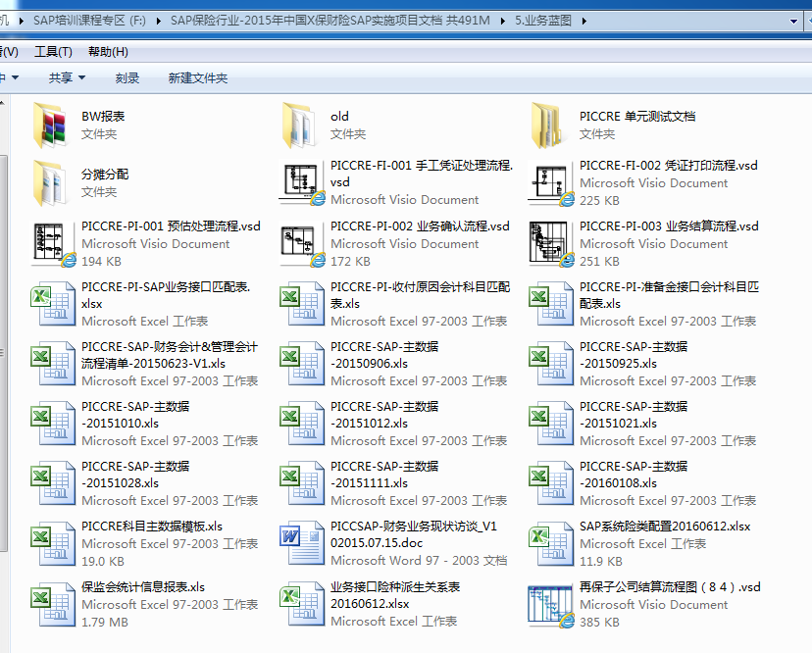Viewport: 812px width, 653px height.
Task: Open the 共享 dropdown in toolbar
Action: (x=67, y=78)
